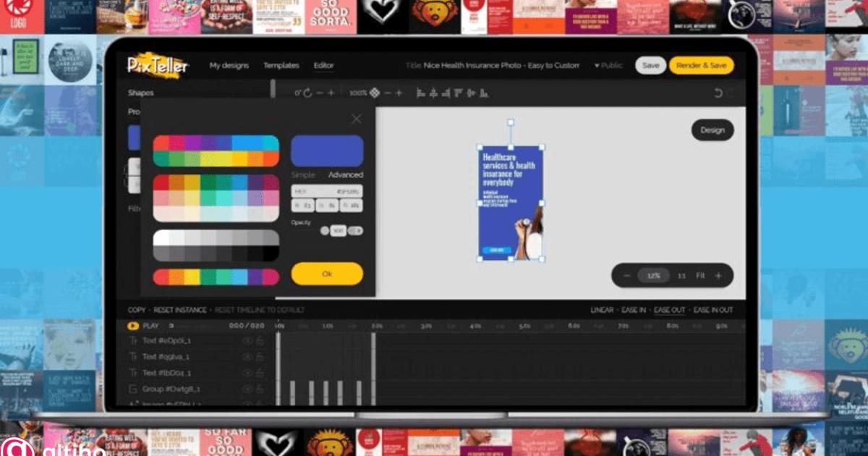Click the healthcare design on the canvas
868x456 pixels.
tap(510, 203)
